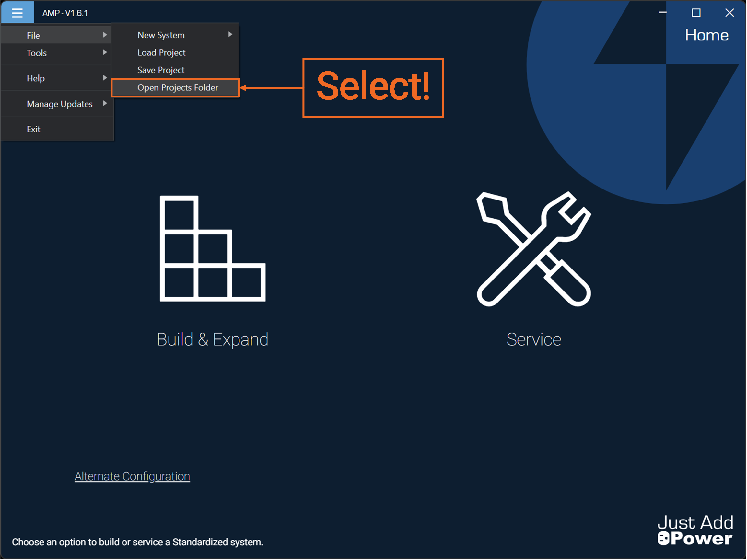Click the Build & Expand label
Image resolution: width=747 pixels, height=560 pixels.
212,339
